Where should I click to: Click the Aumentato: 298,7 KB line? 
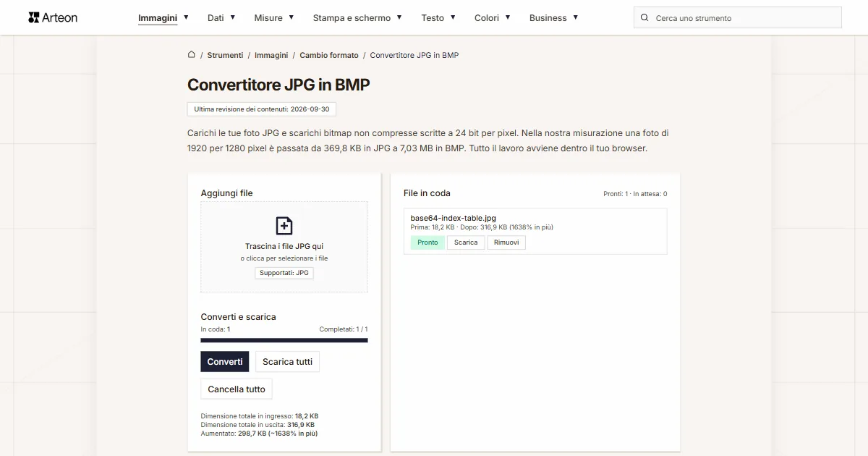259,434
